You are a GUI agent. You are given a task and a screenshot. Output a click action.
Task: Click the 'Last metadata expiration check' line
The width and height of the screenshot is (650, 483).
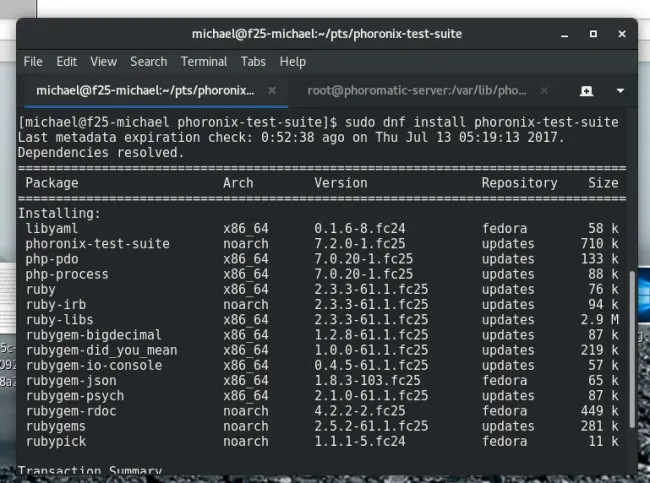291,137
